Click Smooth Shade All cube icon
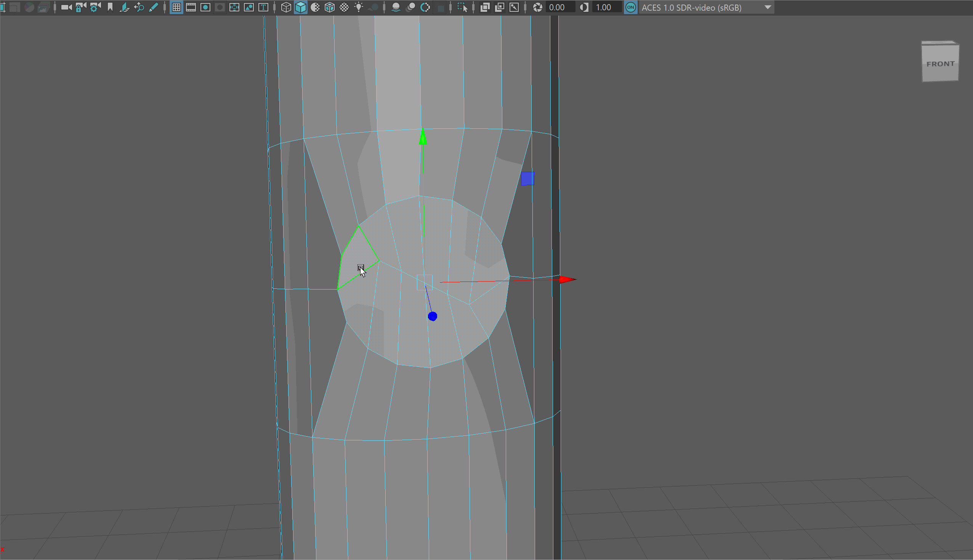Image resolution: width=973 pixels, height=560 pixels. pos(300,7)
